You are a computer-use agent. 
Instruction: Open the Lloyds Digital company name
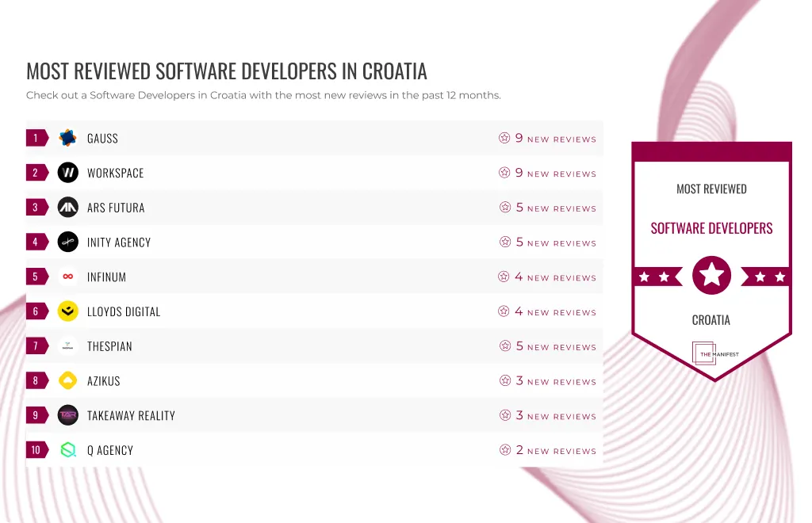point(124,312)
